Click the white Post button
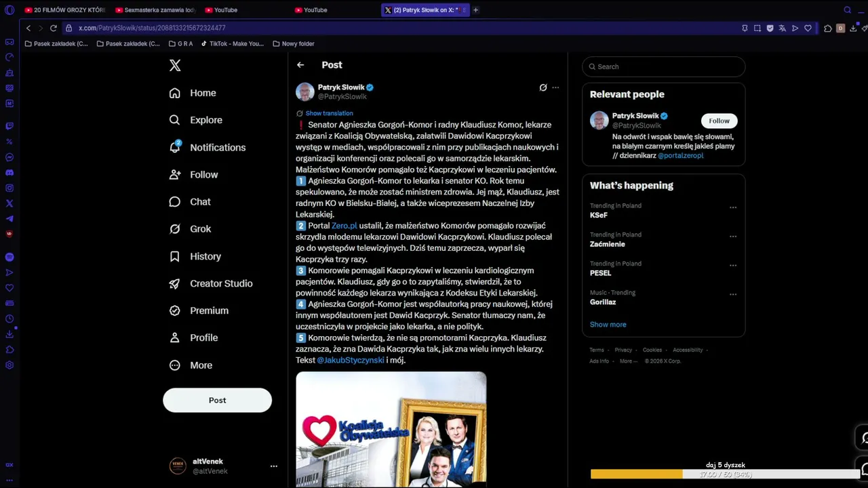This screenshot has height=488, width=868. click(x=217, y=401)
